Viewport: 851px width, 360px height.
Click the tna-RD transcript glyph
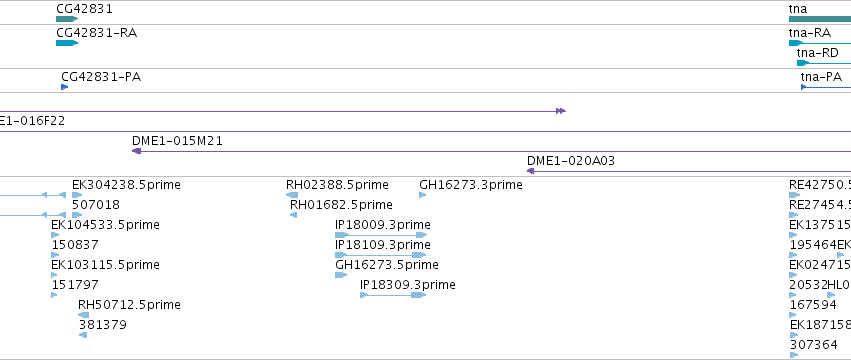click(823, 63)
